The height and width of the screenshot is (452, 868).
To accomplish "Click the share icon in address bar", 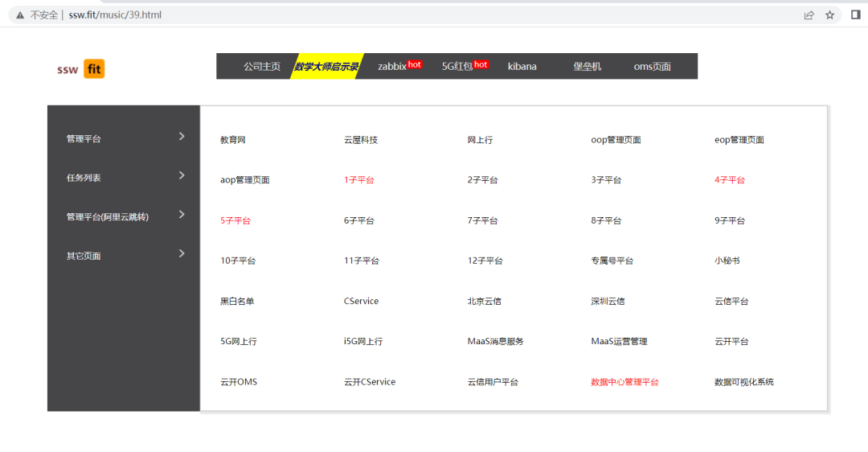I will 809,15.
